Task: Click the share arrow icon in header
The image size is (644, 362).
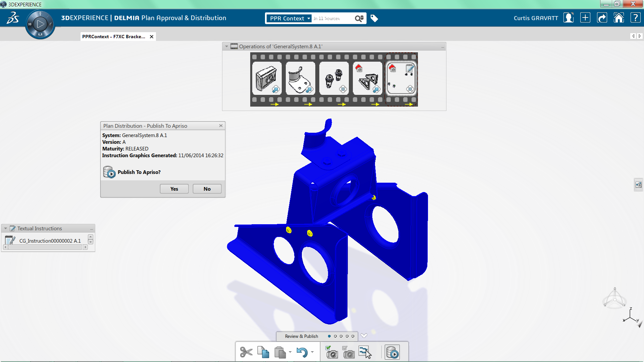Action: click(602, 18)
